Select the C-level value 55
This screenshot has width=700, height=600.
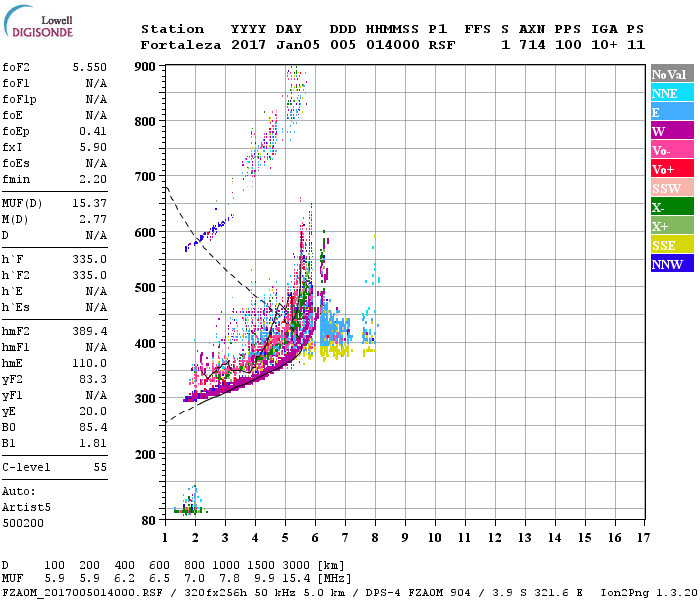click(x=100, y=467)
